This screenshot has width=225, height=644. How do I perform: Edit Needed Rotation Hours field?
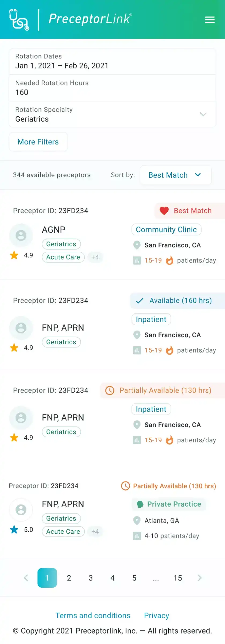tap(112, 88)
